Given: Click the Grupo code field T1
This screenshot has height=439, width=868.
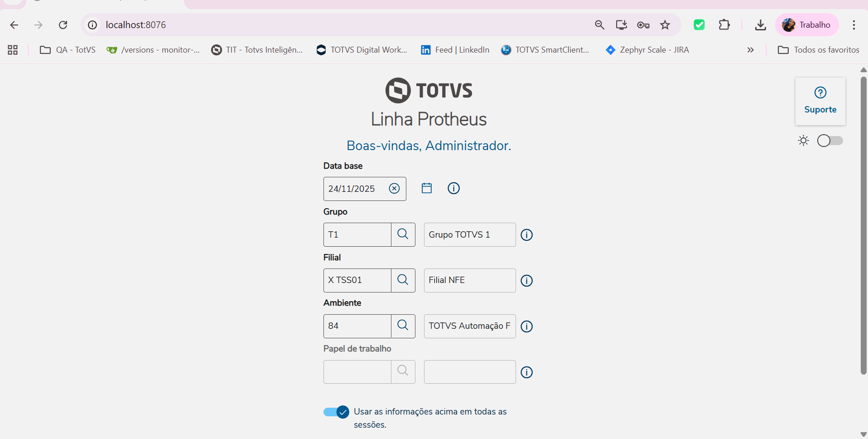Looking at the screenshot, I should [x=357, y=234].
